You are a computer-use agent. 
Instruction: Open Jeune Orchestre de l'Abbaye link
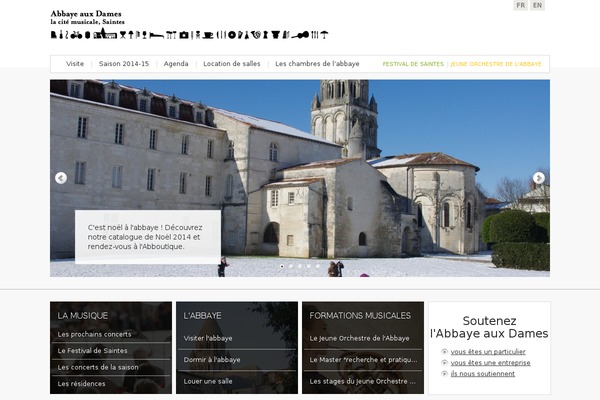pyautogui.click(x=496, y=64)
